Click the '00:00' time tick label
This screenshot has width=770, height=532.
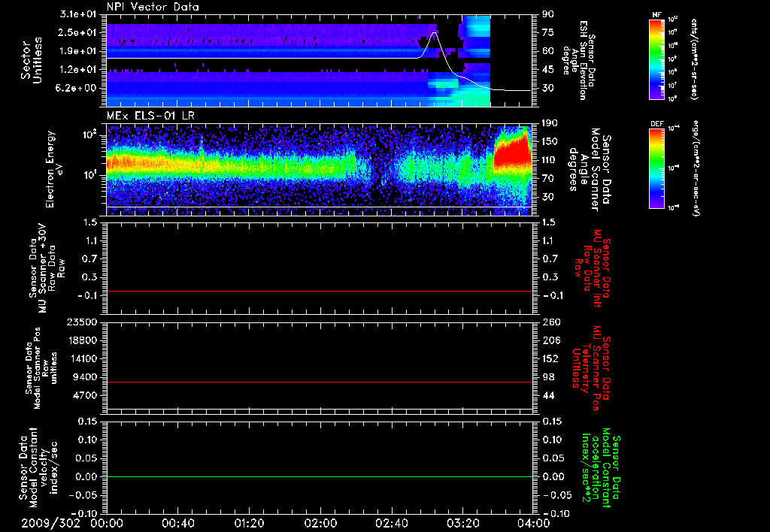[107, 523]
